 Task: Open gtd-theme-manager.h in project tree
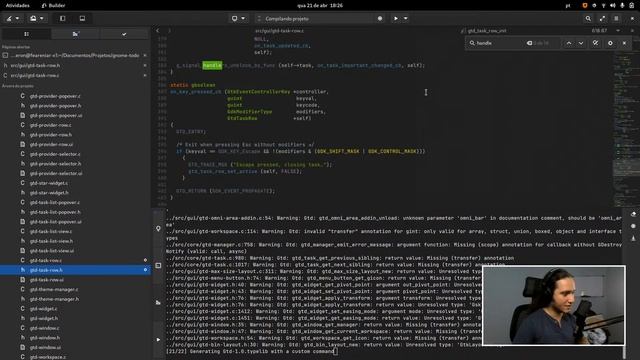point(54,299)
